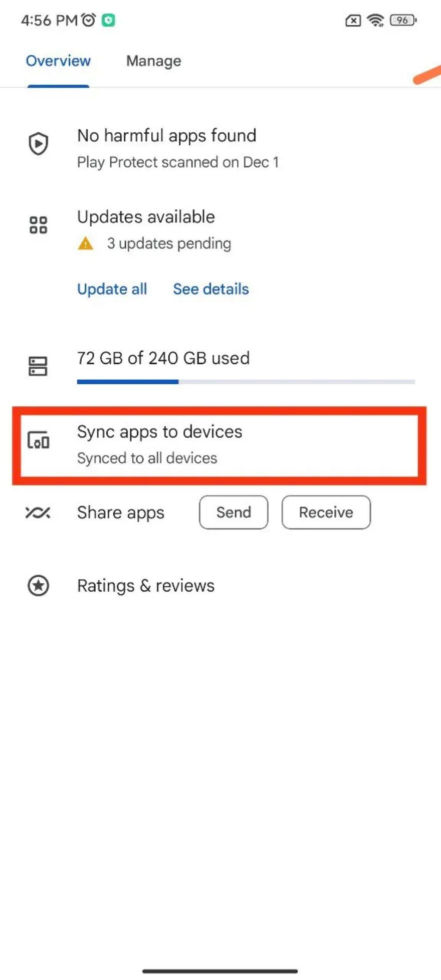Click the storage drive icon

[x=38, y=366]
